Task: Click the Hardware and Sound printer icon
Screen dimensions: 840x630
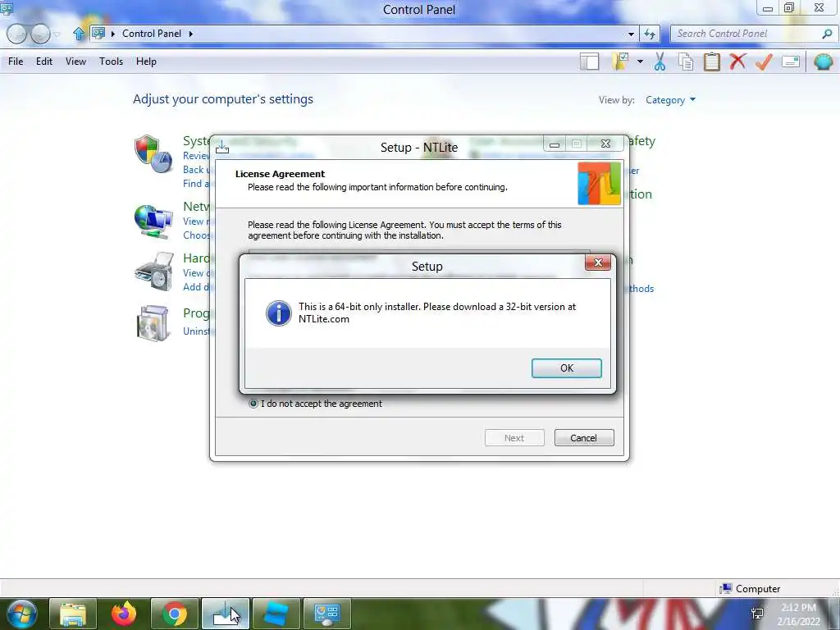Action: point(154,272)
